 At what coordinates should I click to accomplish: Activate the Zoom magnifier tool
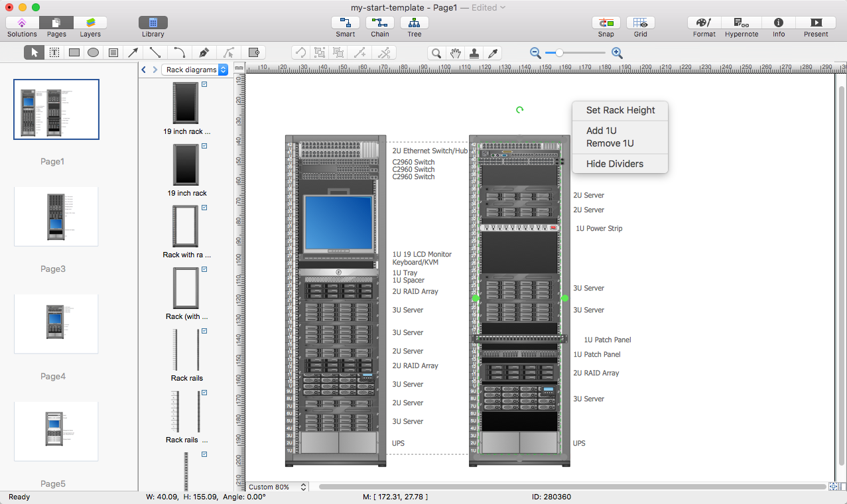click(x=436, y=52)
